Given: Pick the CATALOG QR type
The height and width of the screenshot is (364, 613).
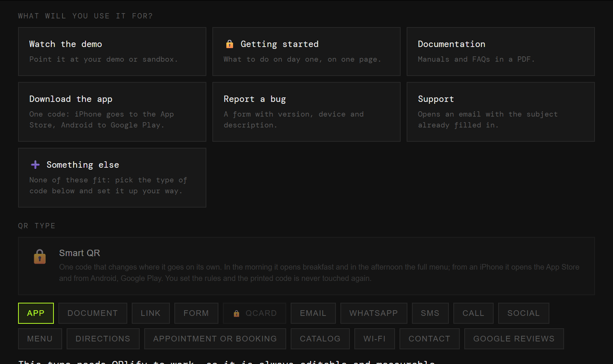Looking at the screenshot, I should 320,339.
